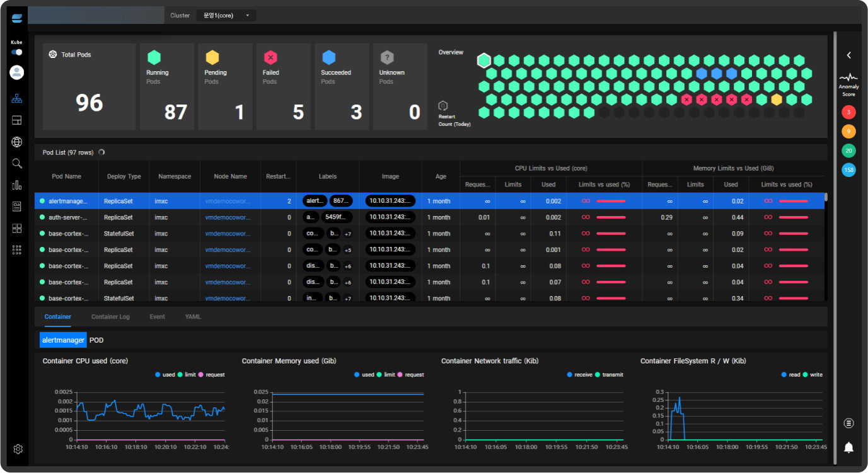
Task: Sort by Pod Name column header
Action: pyautogui.click(x=67, y=177)
